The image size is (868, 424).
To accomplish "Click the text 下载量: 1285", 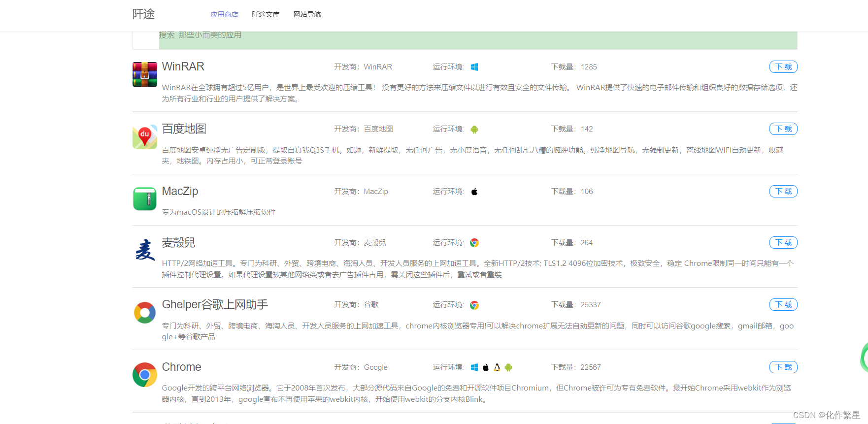I will [x=574, y=67].
